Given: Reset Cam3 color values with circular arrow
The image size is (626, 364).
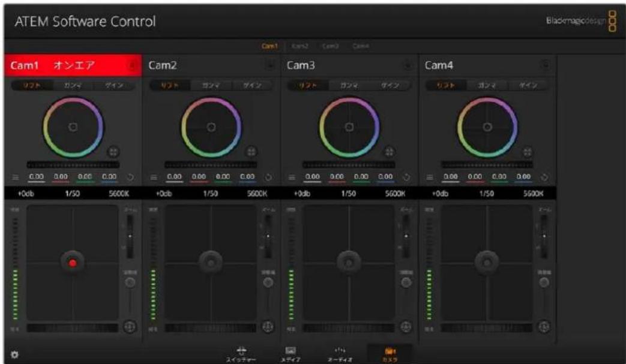Looking at the screenshot, I should coord(406,178).
